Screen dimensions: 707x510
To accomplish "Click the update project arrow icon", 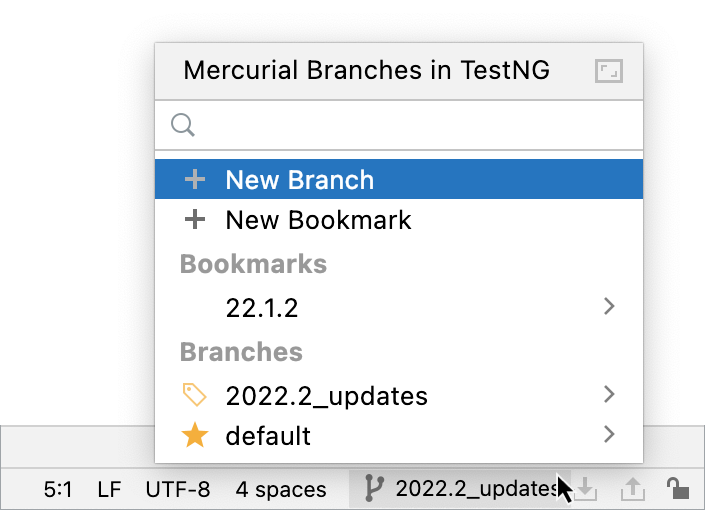I will (588, 489).
